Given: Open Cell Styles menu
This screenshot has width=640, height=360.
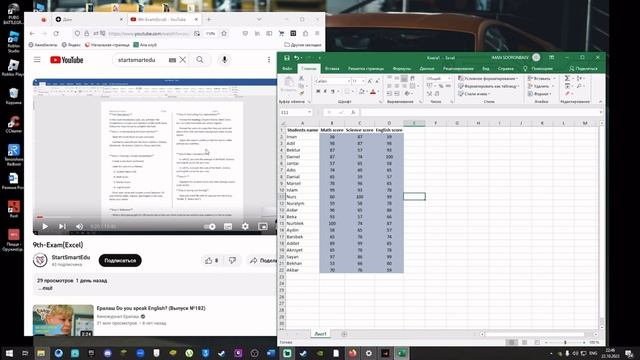Looking at the screenshot, I should tap(474, 94).
